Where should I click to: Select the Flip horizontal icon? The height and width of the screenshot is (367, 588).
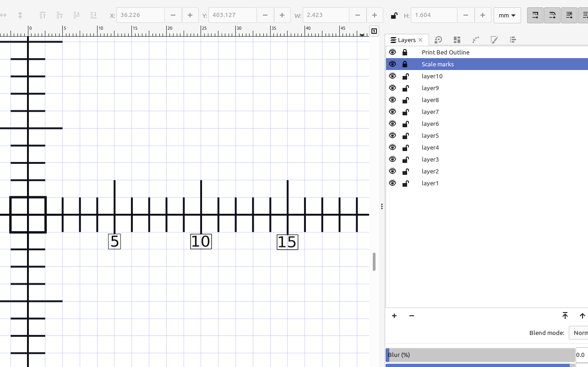click(x=5, y=15)
